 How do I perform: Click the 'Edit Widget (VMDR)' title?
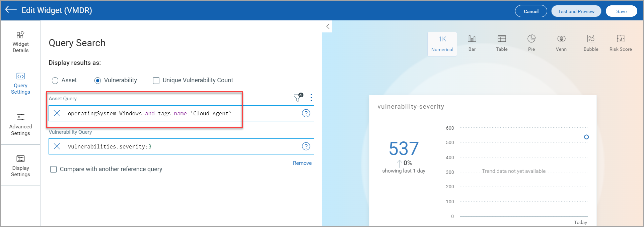point(57,10)
